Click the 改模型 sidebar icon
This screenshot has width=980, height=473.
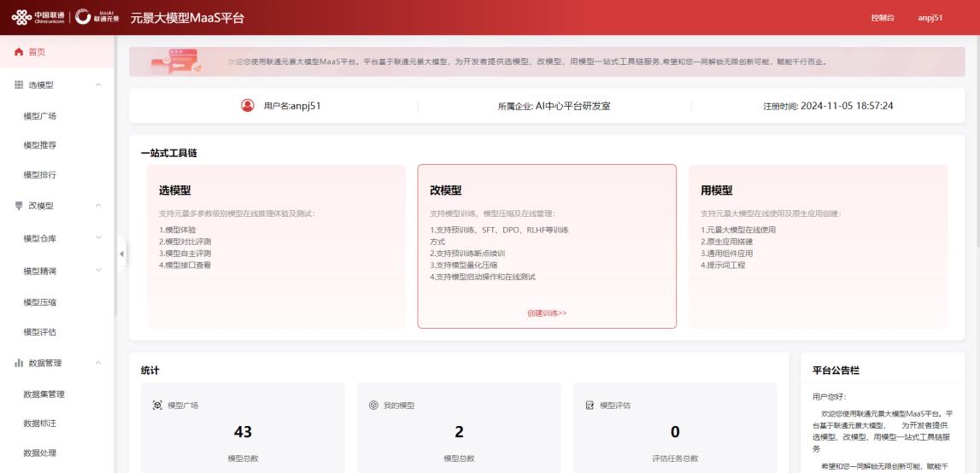tap(19, 206)
